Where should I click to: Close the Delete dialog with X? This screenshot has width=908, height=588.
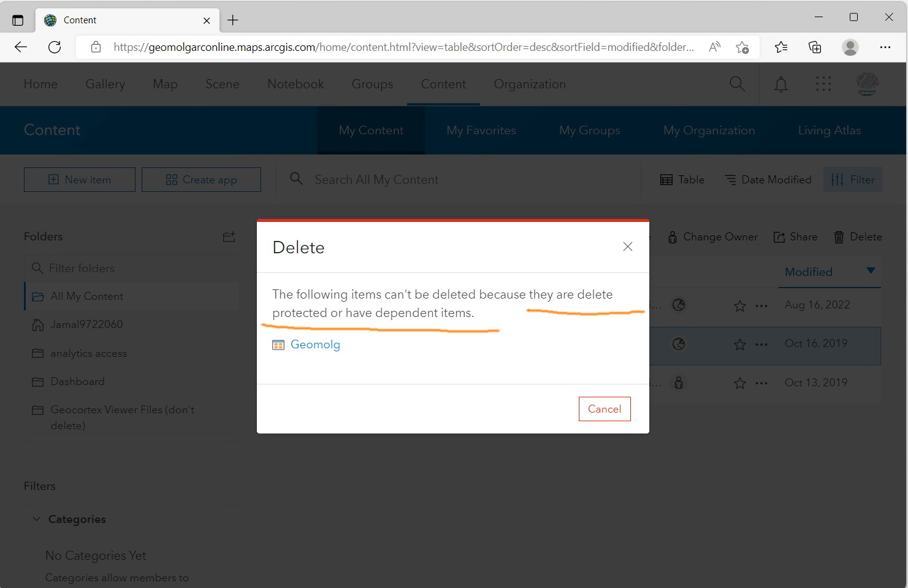pos(628,246)
